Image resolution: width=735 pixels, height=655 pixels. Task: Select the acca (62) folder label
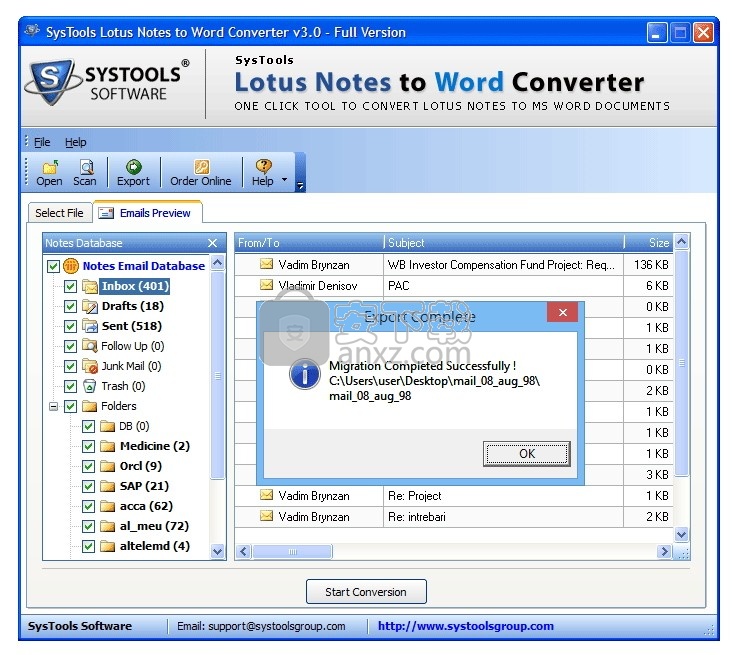click(x=146, y=506)
